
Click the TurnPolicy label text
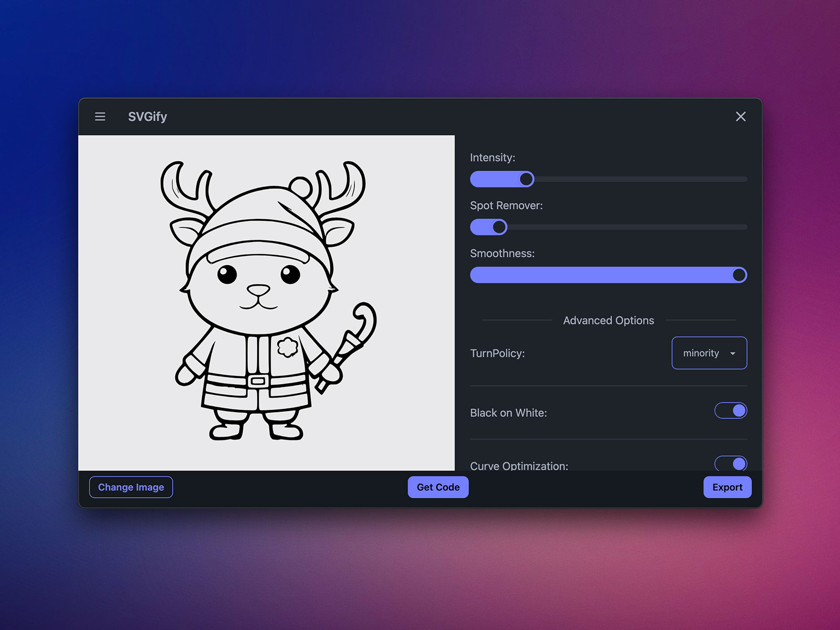[x=497, y=353]
